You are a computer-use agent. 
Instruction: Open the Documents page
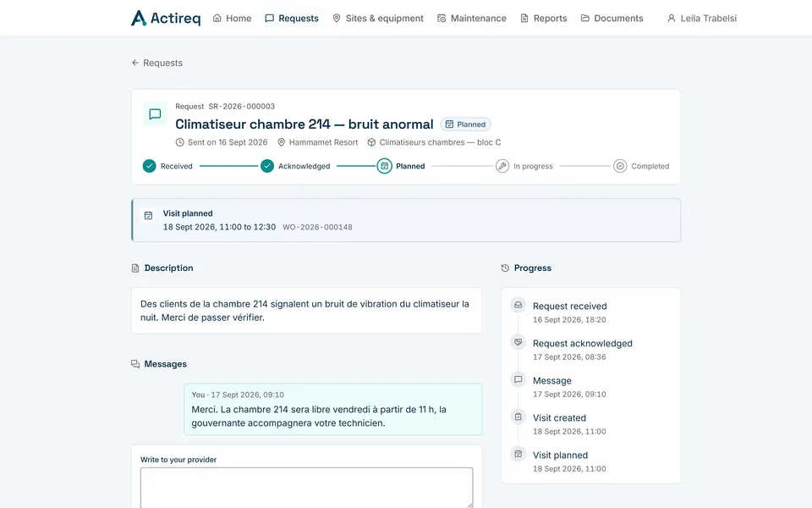[x=612, y=18]
